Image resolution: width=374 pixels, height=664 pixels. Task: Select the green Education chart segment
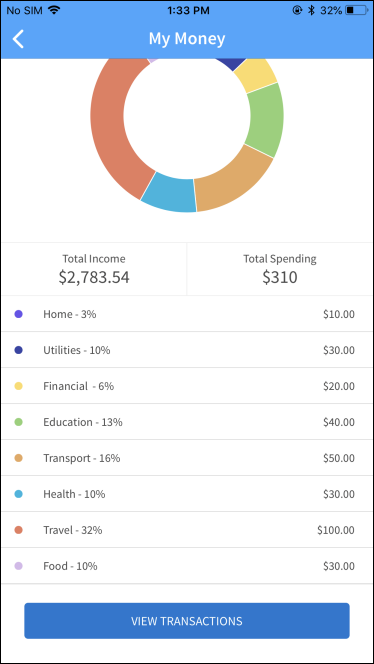(266, 120)
